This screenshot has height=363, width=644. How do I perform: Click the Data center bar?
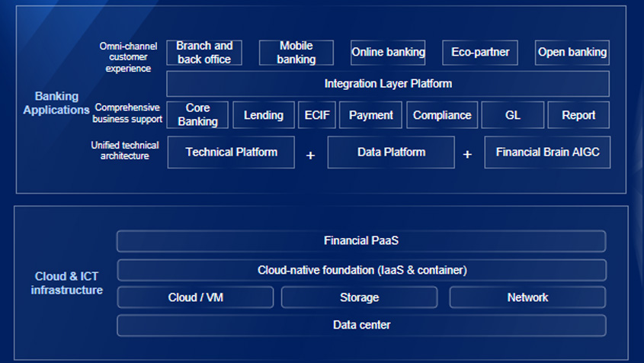361,325
